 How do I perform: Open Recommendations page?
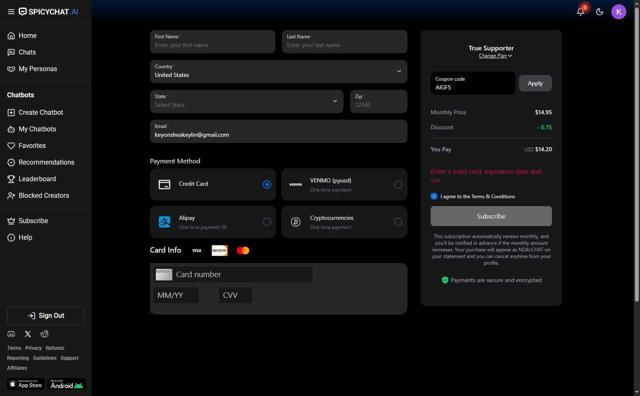point(41,162)
